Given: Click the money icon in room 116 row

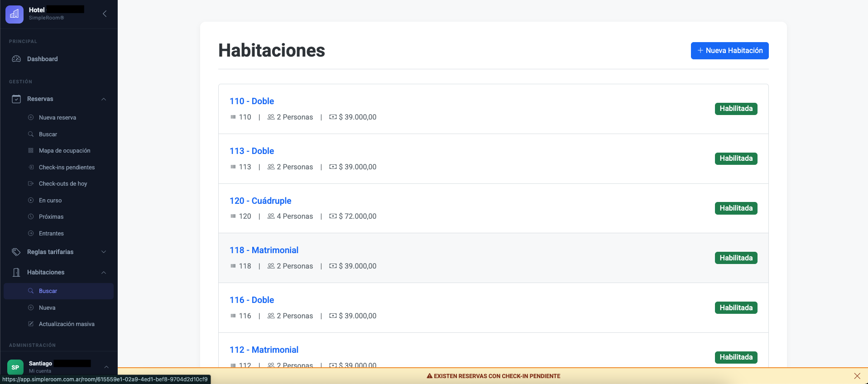Looking at the screenshot, I should [333, 316].
